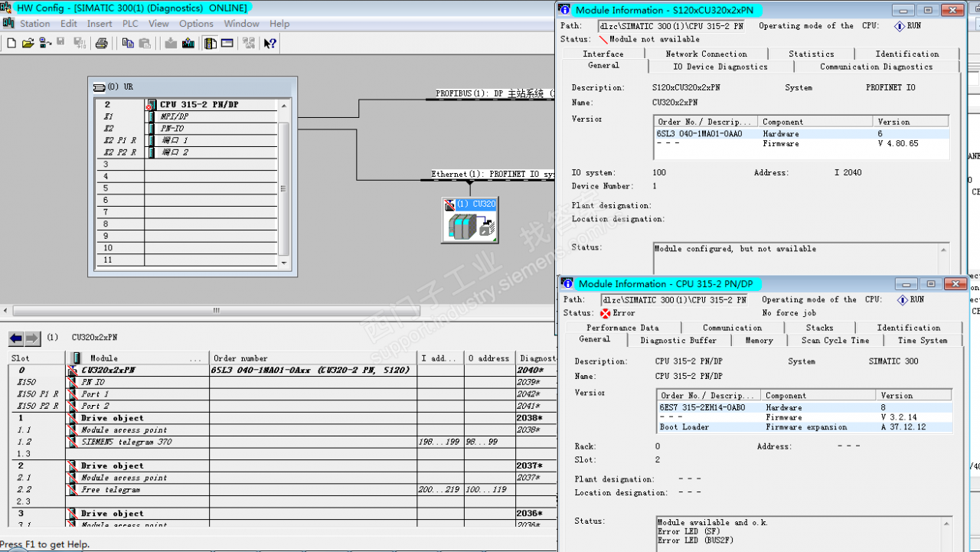
Task: Click the crossed-out icon of Port 1 row
Action: click(73, 394)
